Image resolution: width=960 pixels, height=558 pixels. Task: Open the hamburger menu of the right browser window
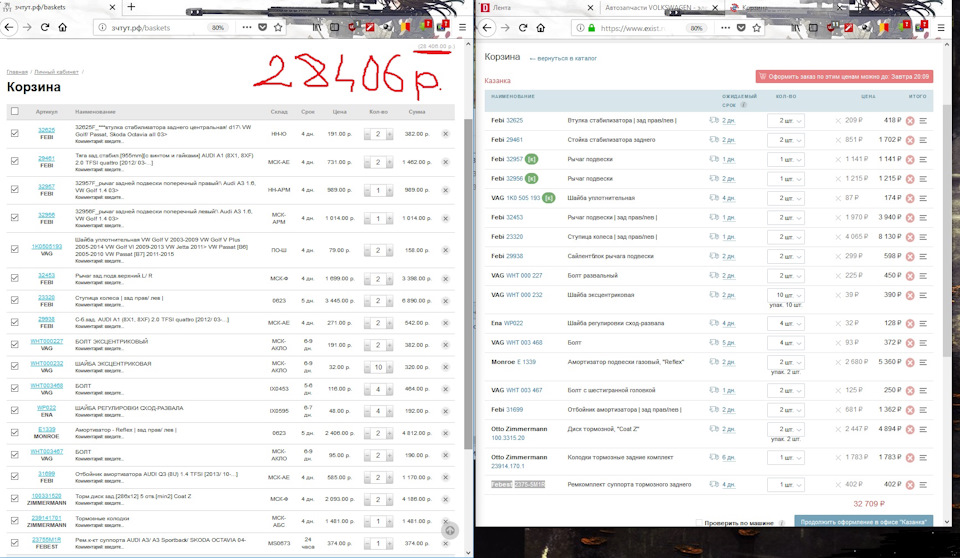tap(941, 28)
